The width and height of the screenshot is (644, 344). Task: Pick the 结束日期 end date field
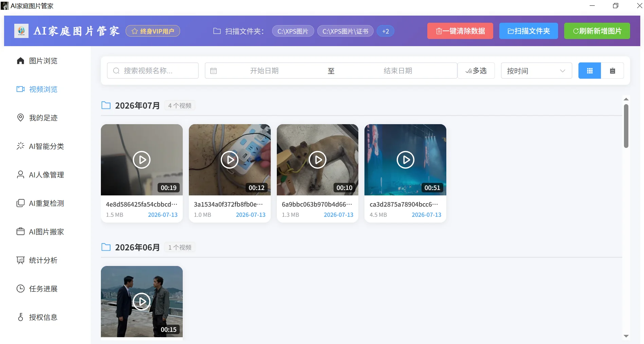(x=398, y=71)
